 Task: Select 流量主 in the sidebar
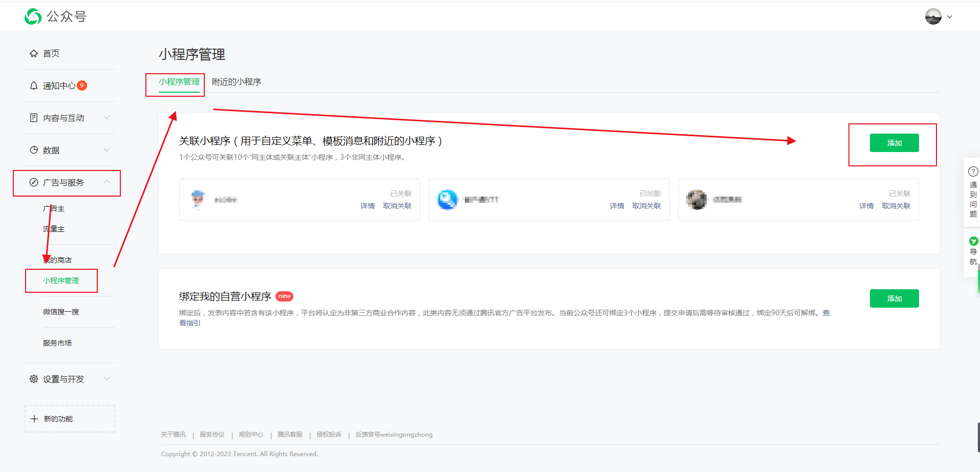point(54,229)
